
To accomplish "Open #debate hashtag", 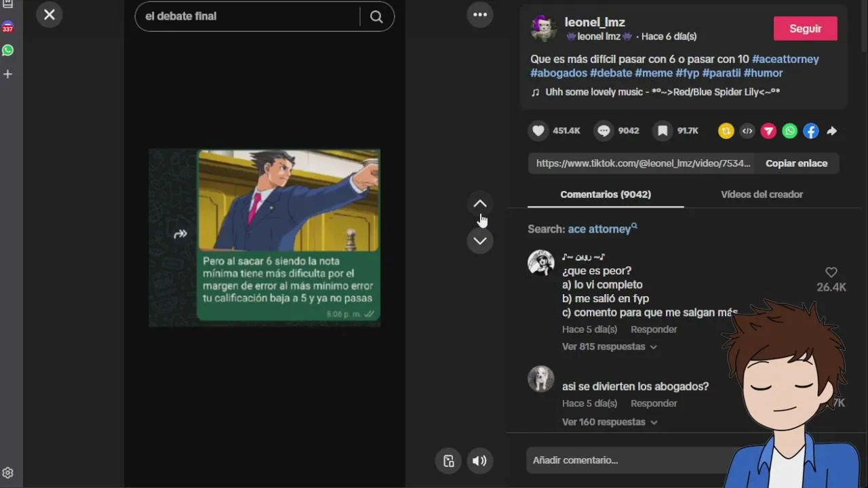I will pyautogui.click(x=611, y=73).
